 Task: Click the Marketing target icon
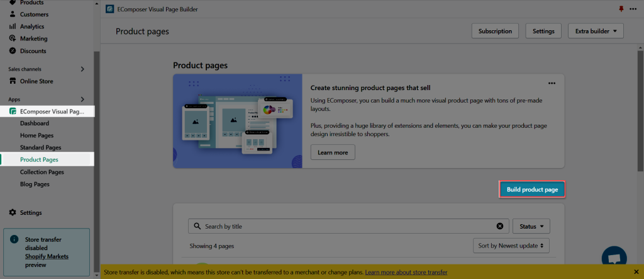pyautogui.click(x=13, y=38)
